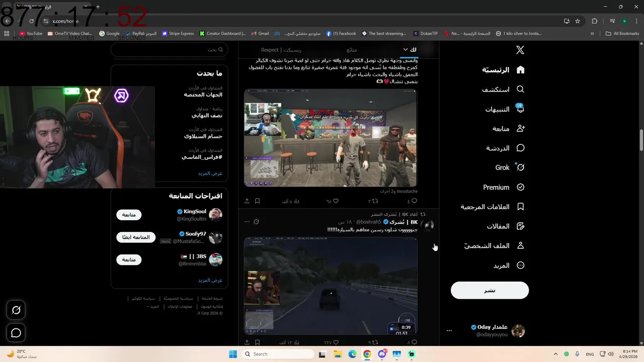
Task: Click عرض المزيد under trends
Action: [x=210, y=173]
